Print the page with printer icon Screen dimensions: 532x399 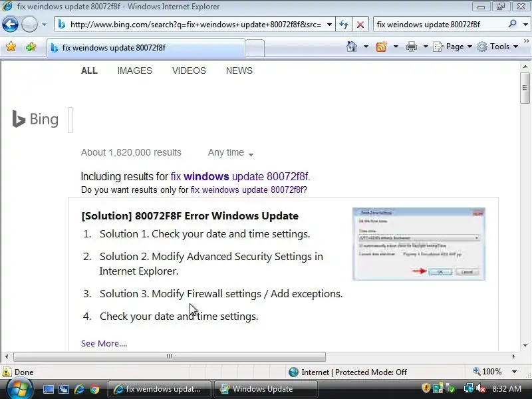click(411, 47)
